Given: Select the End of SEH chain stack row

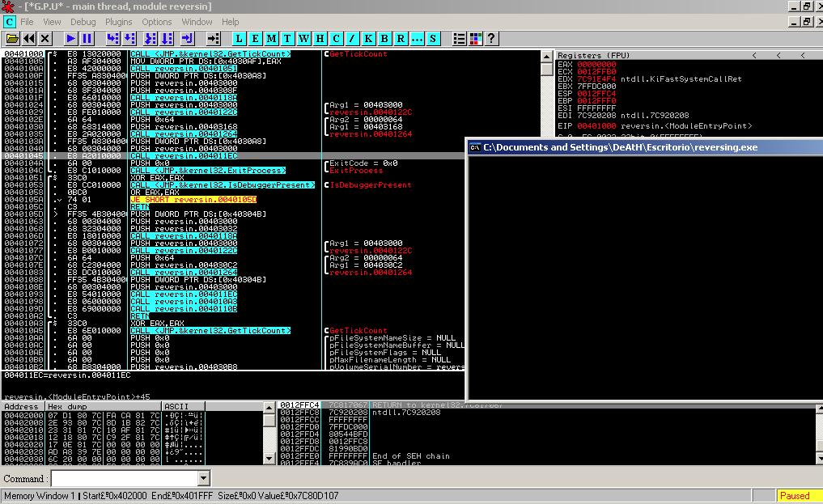Looking at the screenshot, I should tap(411, 456).
